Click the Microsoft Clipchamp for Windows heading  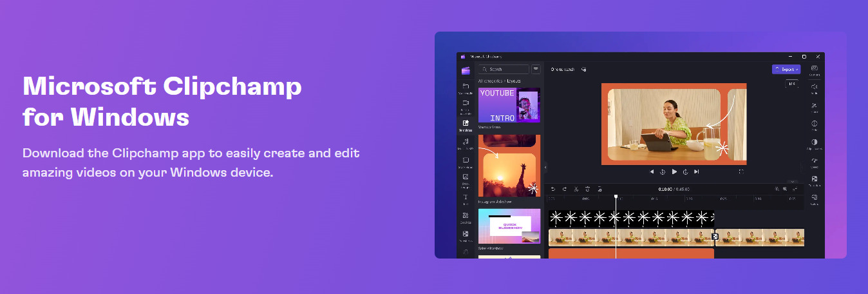(162, 102)
